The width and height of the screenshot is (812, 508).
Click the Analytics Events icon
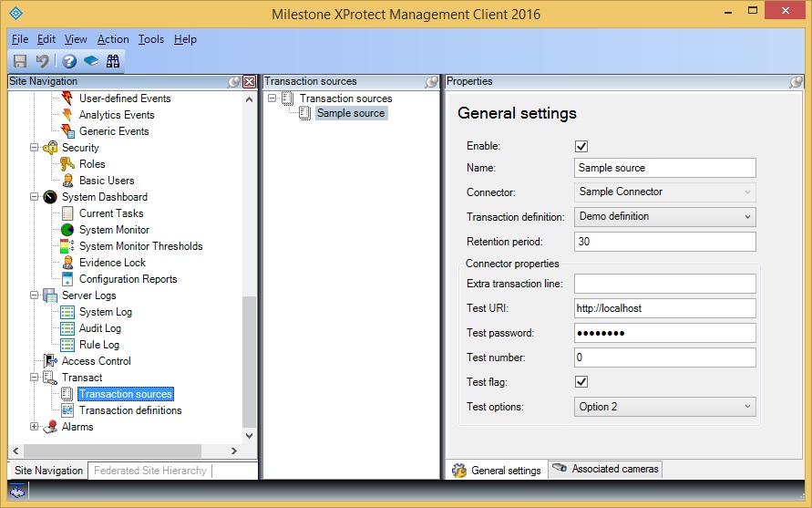click(67, 115)
